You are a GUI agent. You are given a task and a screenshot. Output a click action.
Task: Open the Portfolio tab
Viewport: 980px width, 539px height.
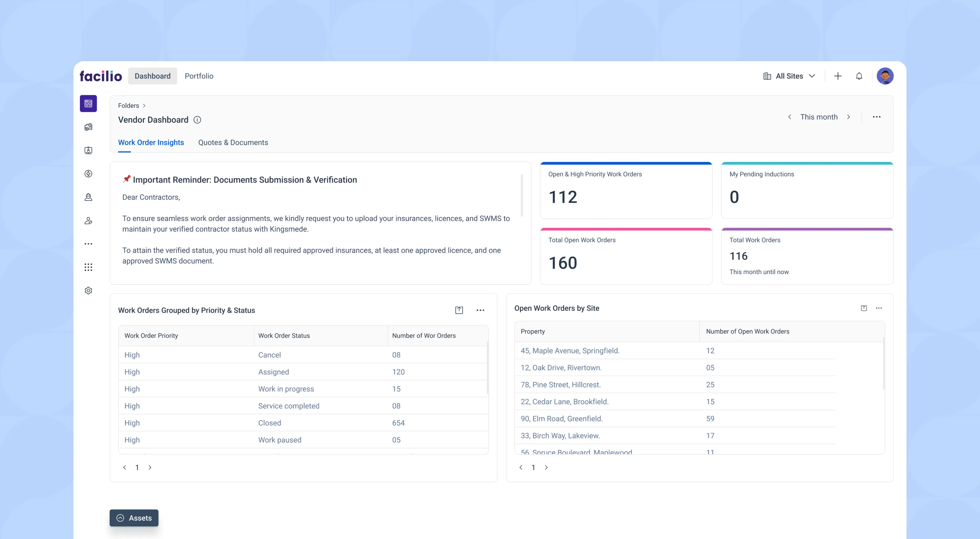(x=199, y=76)
